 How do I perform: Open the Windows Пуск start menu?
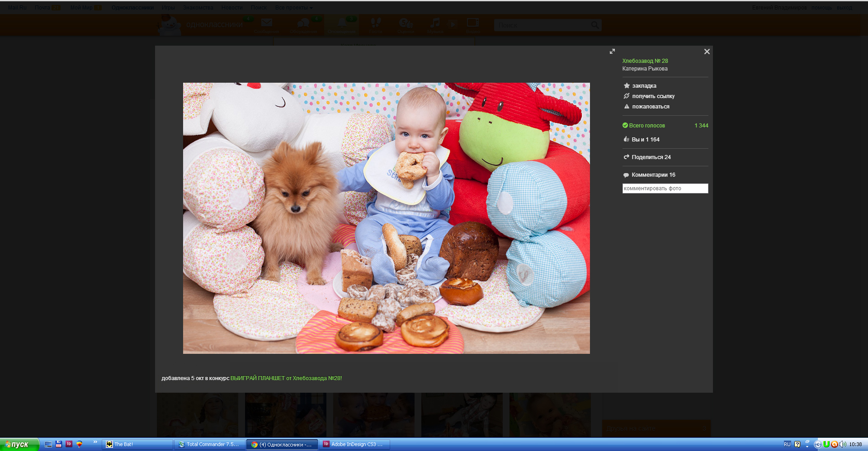click(19, 444)
